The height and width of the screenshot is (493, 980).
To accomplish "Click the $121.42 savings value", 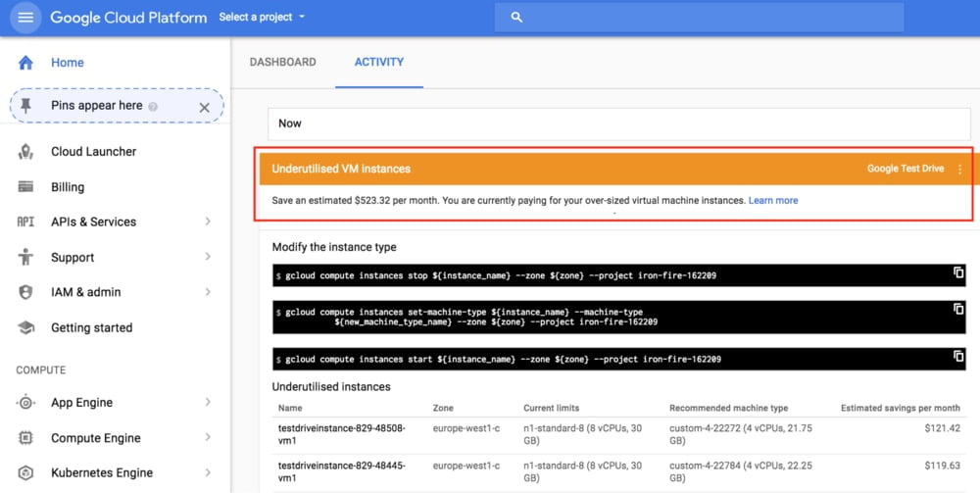I will 943,428.
